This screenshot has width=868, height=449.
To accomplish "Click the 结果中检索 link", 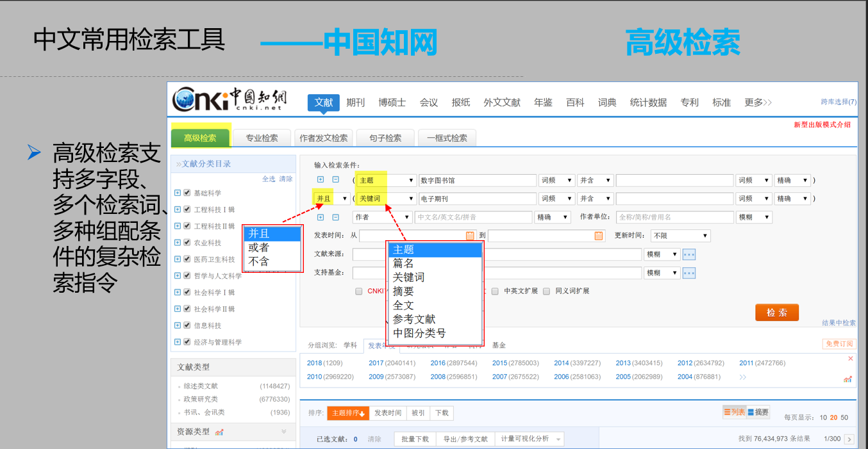I will [839, 323].
